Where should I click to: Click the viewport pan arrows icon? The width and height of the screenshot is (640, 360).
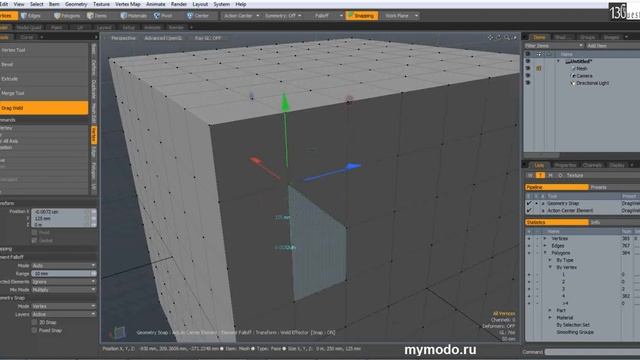coord(490,38)
